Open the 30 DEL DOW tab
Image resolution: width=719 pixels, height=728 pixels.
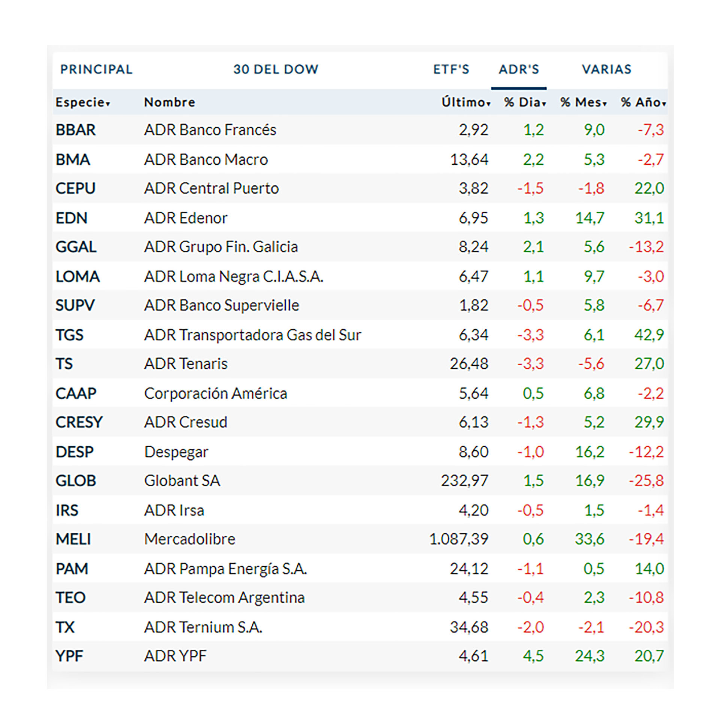[x=276, y=69]
